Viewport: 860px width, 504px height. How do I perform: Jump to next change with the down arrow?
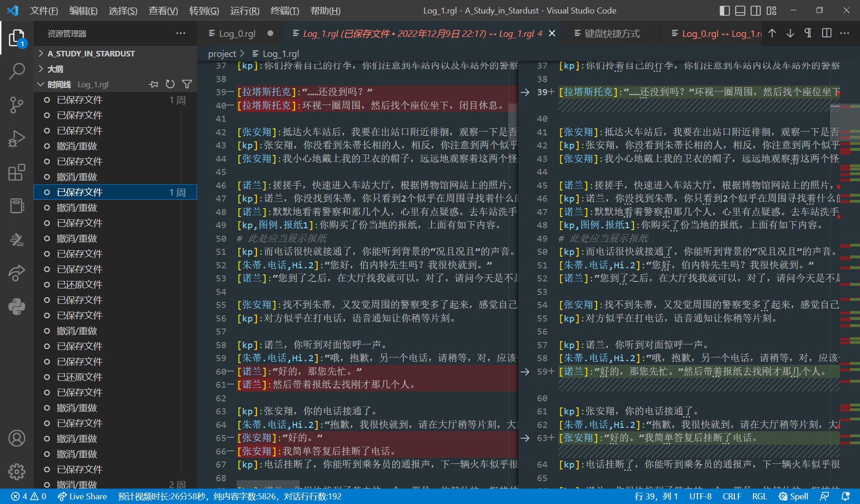pos(790,33)
